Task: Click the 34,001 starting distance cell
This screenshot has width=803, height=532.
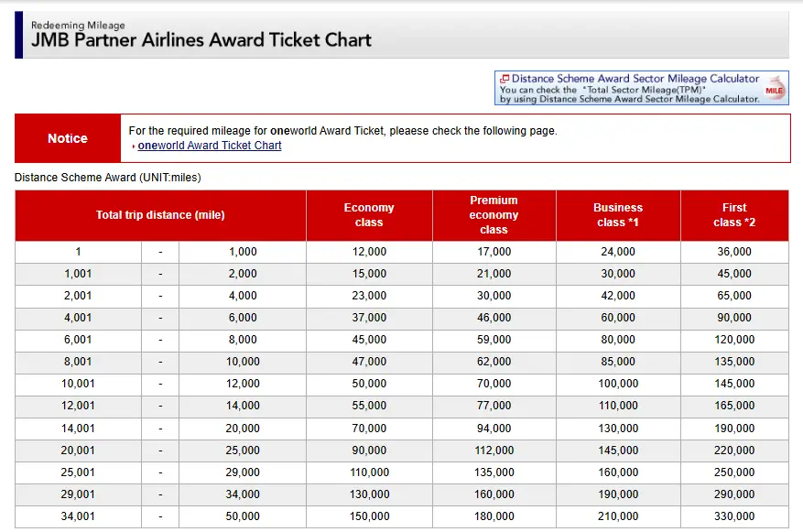Action: click(x=79, y=516)
